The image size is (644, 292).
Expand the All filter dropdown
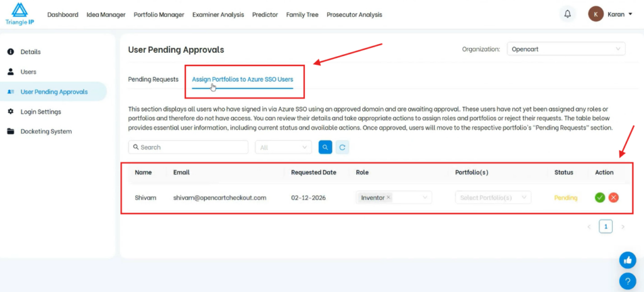[283, 147]
